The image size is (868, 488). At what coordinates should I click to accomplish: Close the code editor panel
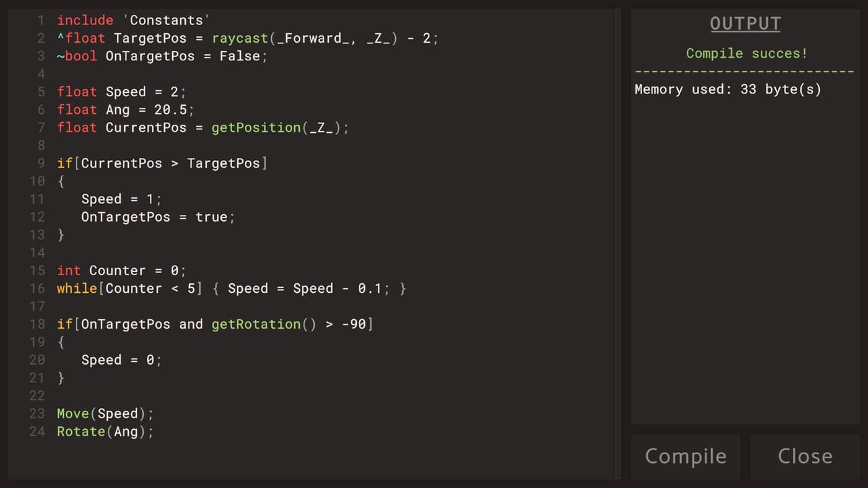point(805,456)
